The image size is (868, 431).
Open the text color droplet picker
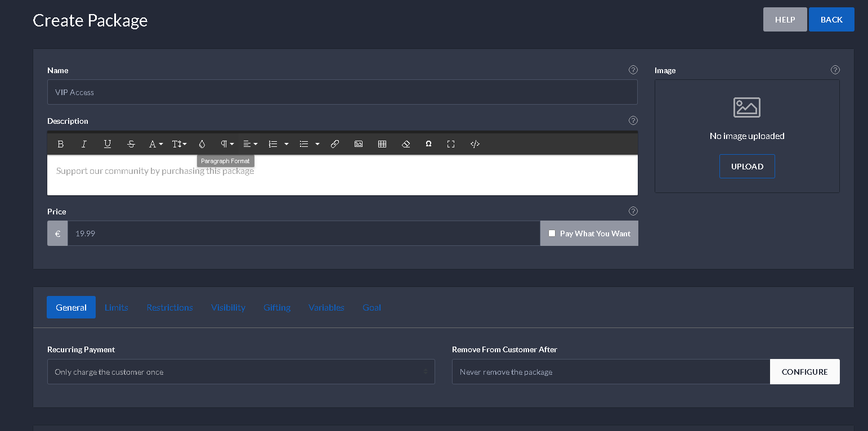click(x=202, y=144)
